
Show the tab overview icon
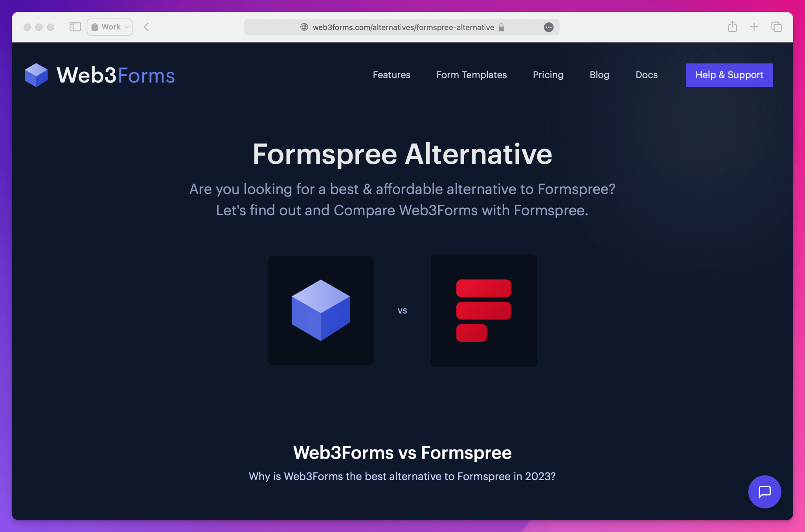tap(776, 27)
